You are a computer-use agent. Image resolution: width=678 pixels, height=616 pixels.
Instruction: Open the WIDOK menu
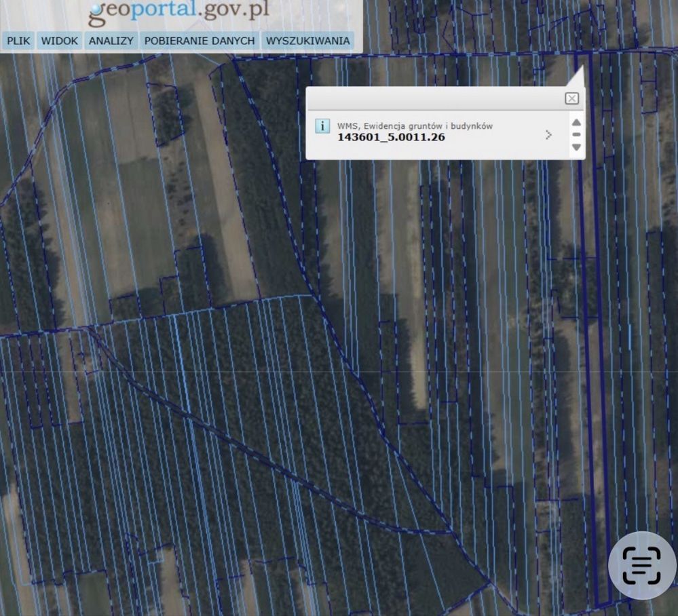59,41
